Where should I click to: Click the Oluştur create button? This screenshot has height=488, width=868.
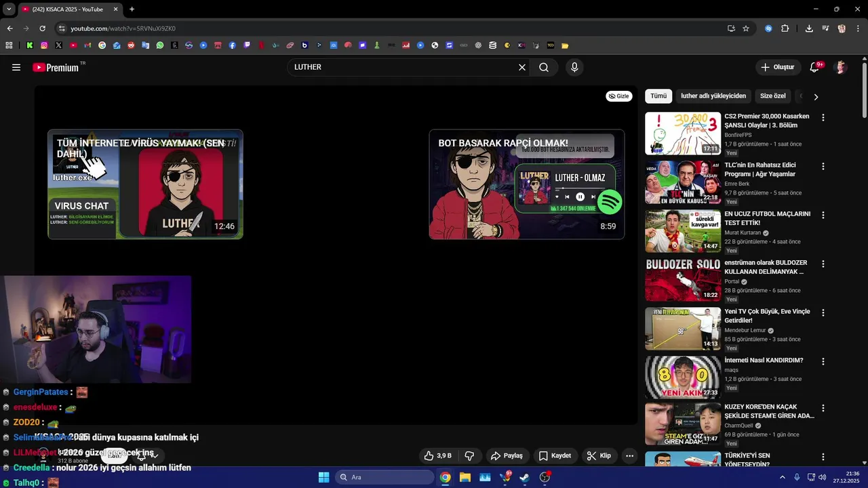tap(777, 67)
